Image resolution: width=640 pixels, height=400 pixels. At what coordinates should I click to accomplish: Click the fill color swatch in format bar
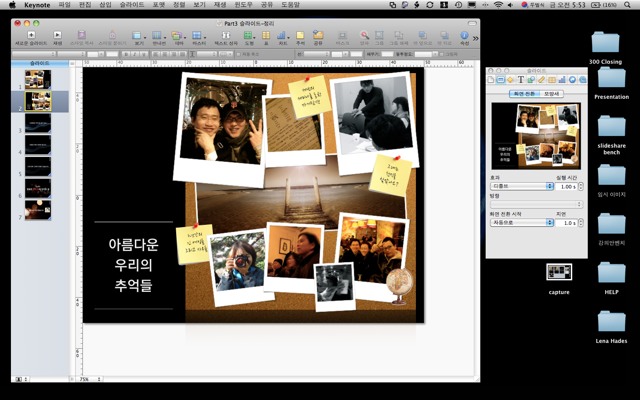coord(387,54)
